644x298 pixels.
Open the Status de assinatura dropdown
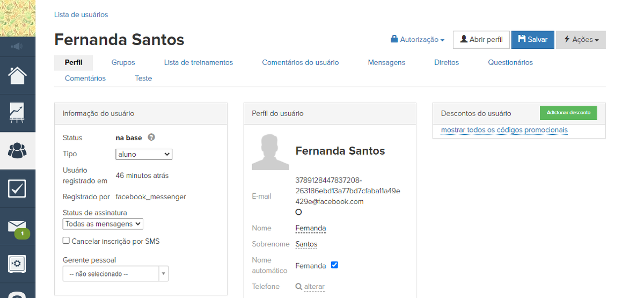103,224
